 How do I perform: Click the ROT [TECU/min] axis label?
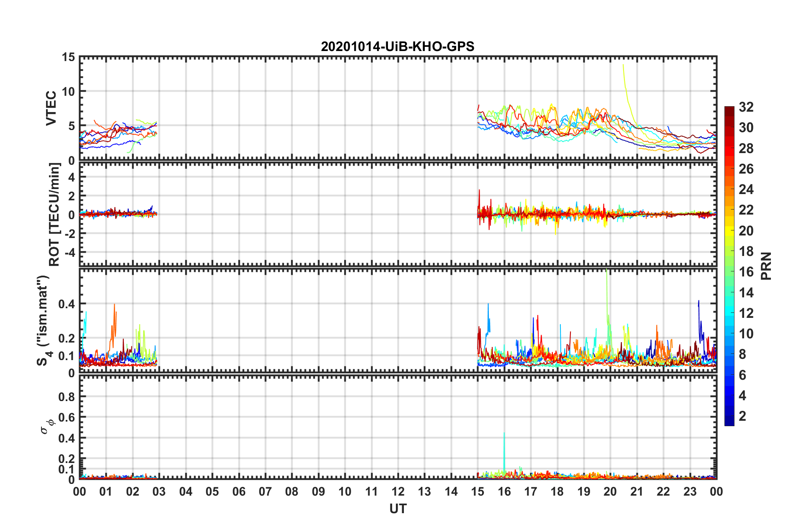click(54, 215)
